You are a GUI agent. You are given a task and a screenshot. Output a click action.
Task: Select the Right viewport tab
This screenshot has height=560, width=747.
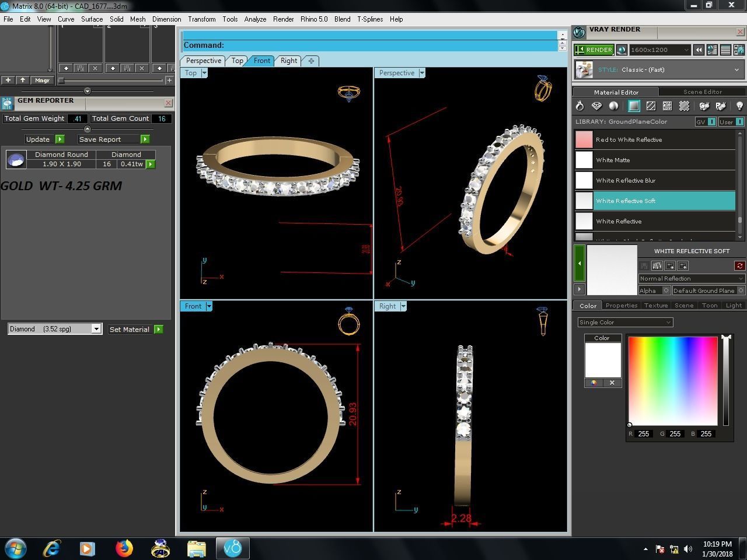289,61
